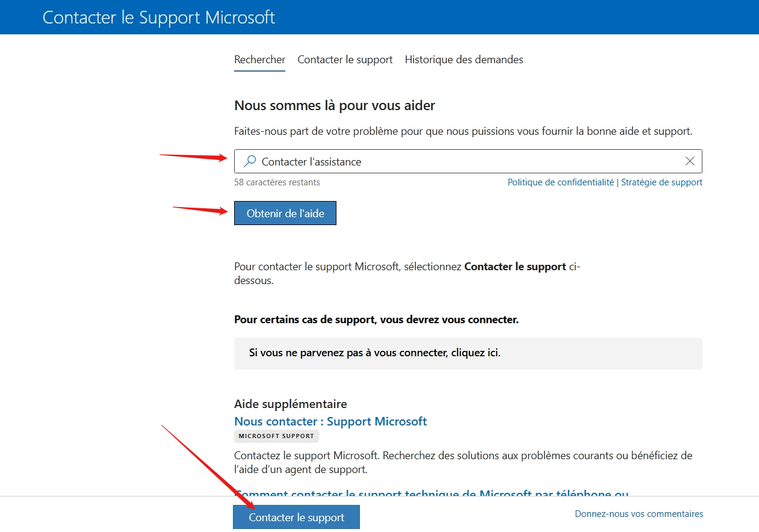Image resolution: width=759 pixels, height=532 pixels.
Task: Clear the search text with the X icon
Action: click(690, 161)
